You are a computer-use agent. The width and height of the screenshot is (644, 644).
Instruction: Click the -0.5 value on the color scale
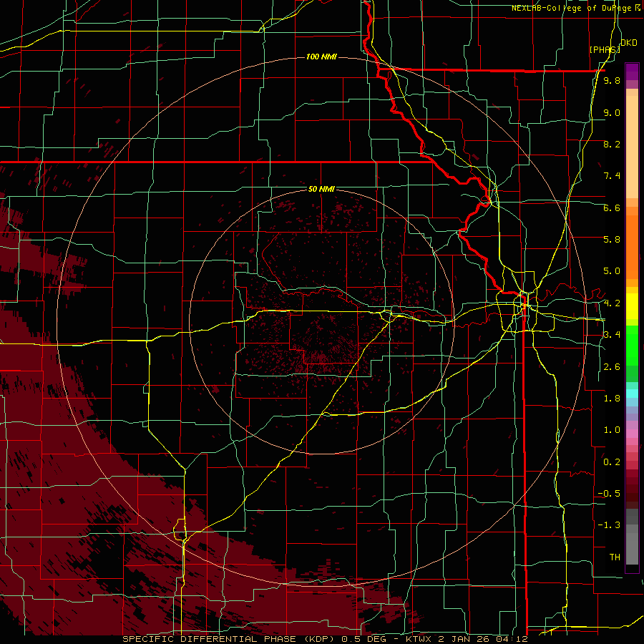tap(609, 494)
